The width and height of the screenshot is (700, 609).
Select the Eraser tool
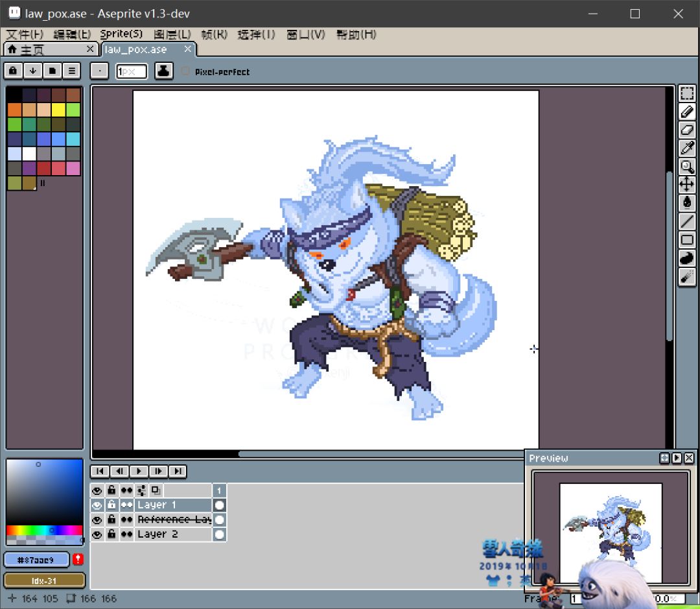click(686, 130)
